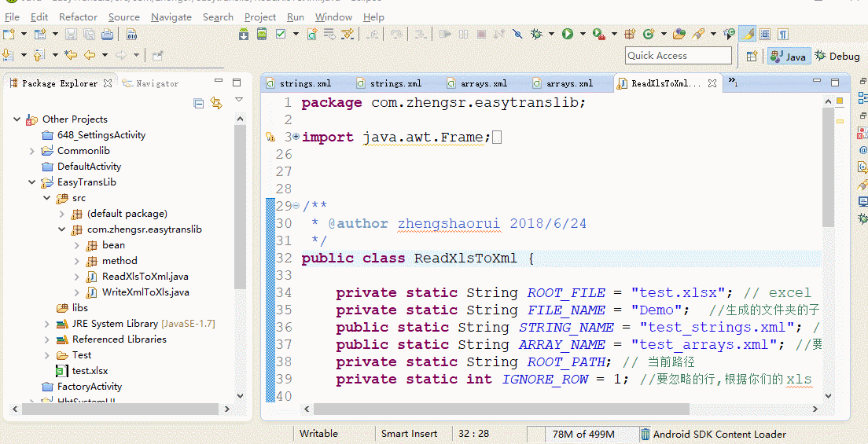Show the hidden editor tabs list
Viewport: 868px width, 444px height.
click(x=733, y=82)
